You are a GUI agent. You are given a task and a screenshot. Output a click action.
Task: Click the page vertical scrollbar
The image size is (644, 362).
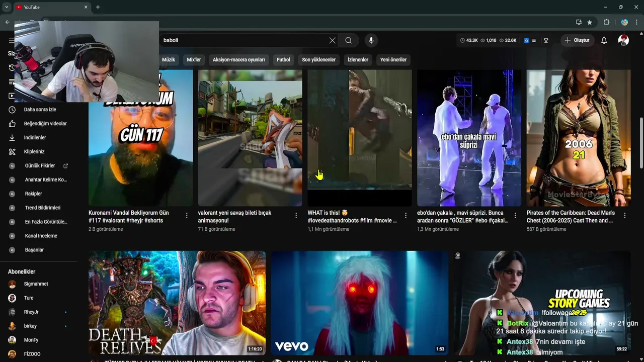[x=641, y=143]
